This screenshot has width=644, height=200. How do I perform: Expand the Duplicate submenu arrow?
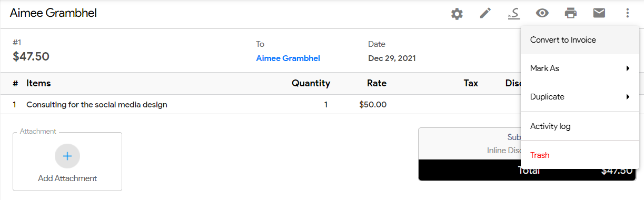pyautogui.click(x=628, y=97)
